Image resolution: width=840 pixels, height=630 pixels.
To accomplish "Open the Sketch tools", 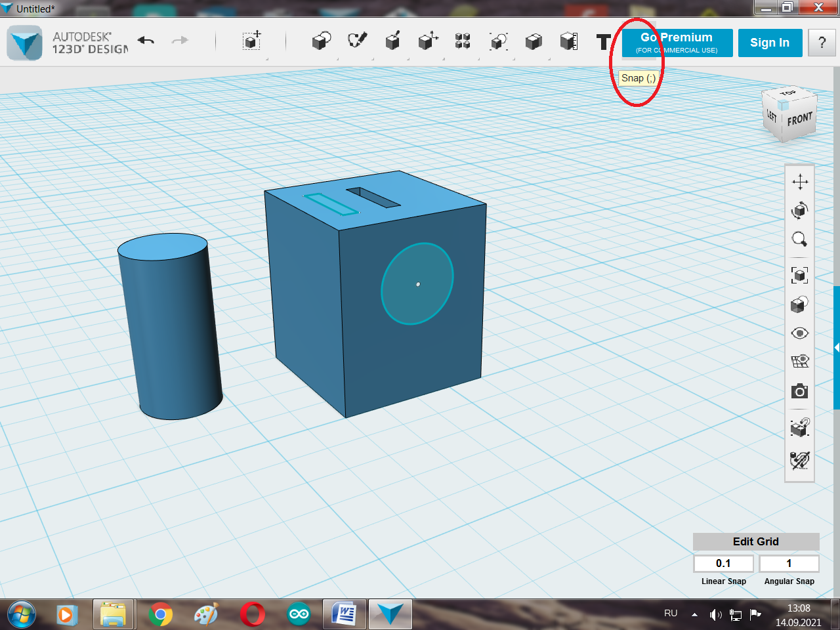I will (x=357, y=41).
